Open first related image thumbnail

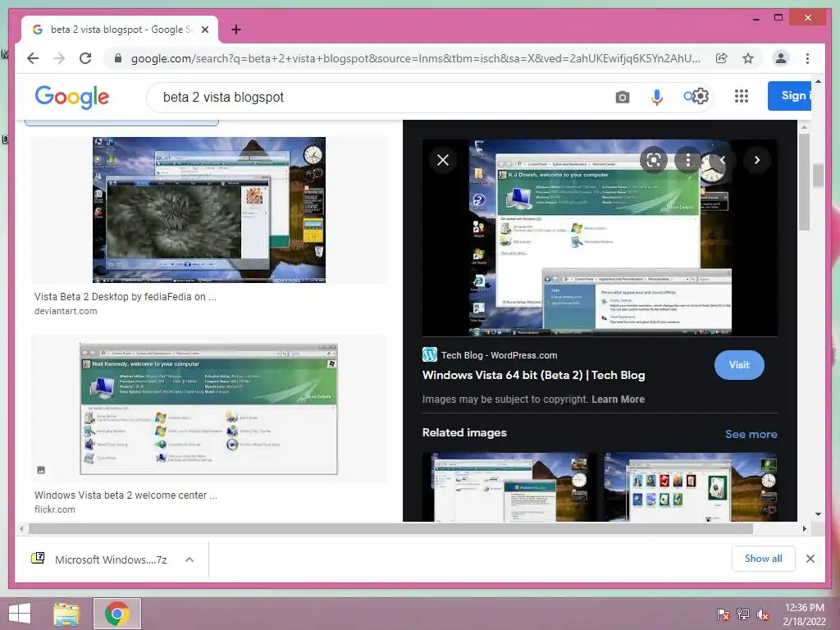click(x=509, y=487)
